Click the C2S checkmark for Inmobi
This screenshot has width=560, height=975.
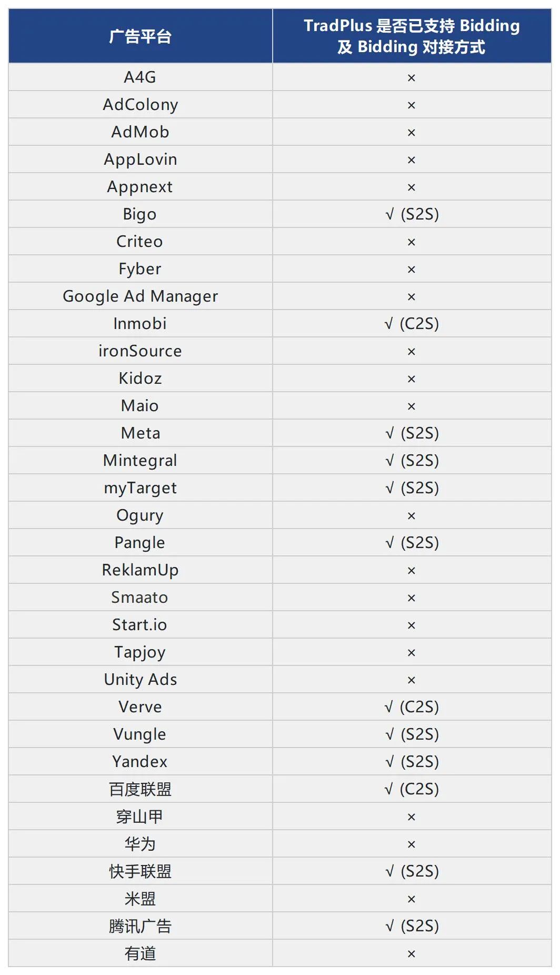coord(412,324)
